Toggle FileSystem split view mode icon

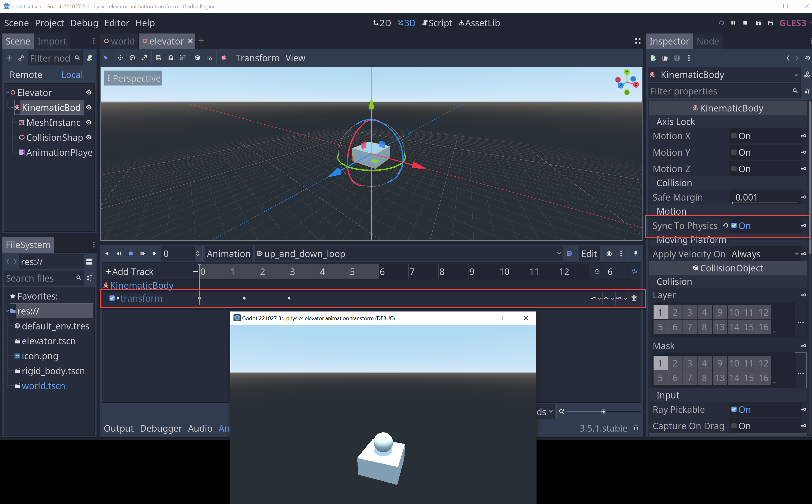click(89, 262)
